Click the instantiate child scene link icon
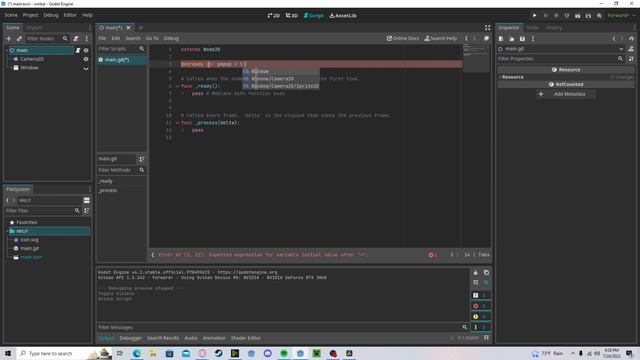 point(19,38)
